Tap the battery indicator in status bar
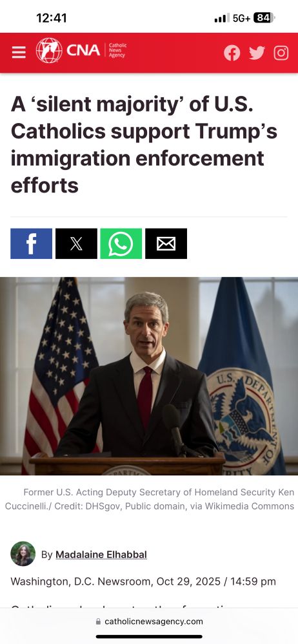 pyautogui.click(x=264, y=18)
